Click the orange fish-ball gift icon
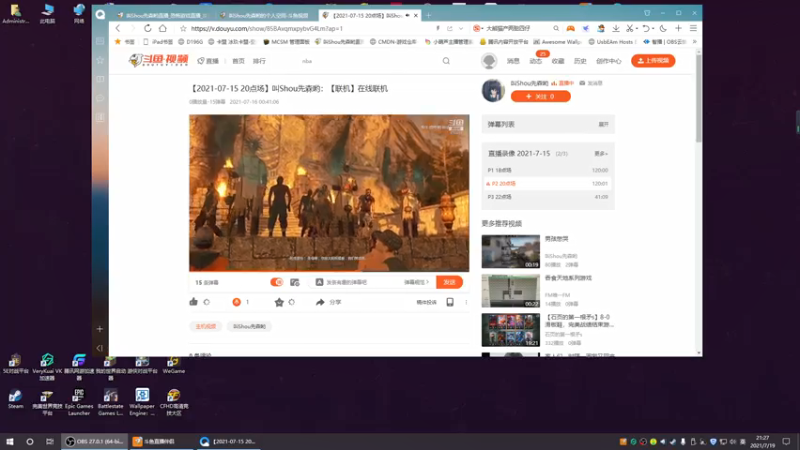The width and height of the screenshot is (800, 450). 236,302
